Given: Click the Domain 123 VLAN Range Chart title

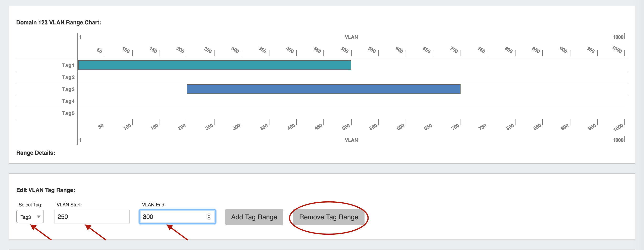Looking at the screenshot, I should click(59, 23).
